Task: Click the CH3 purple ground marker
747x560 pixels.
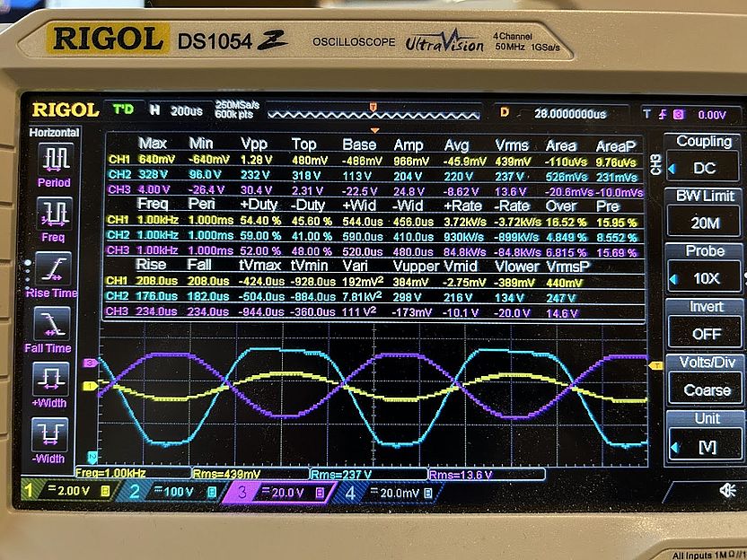Action: click(x=90, y=363)
